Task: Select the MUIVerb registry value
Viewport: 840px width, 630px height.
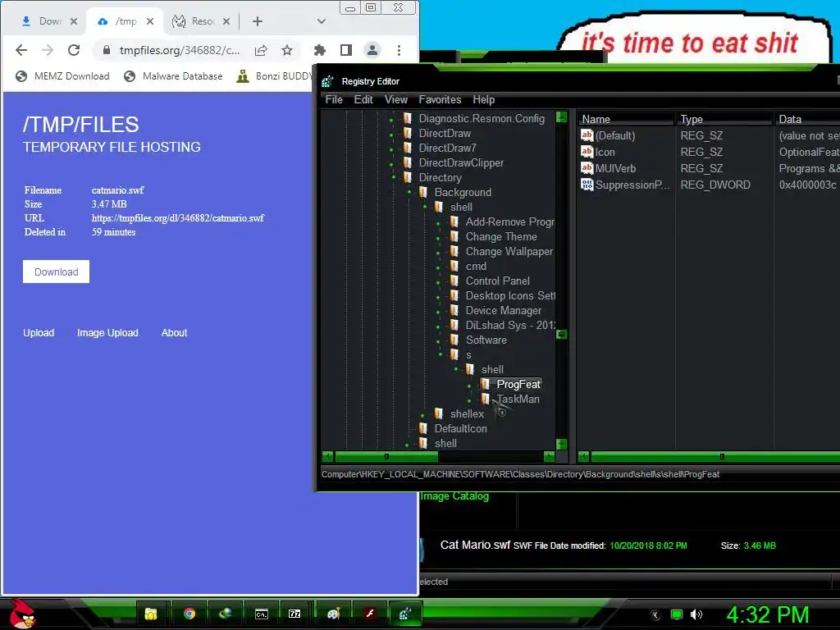Action: [x=615, y=168]
